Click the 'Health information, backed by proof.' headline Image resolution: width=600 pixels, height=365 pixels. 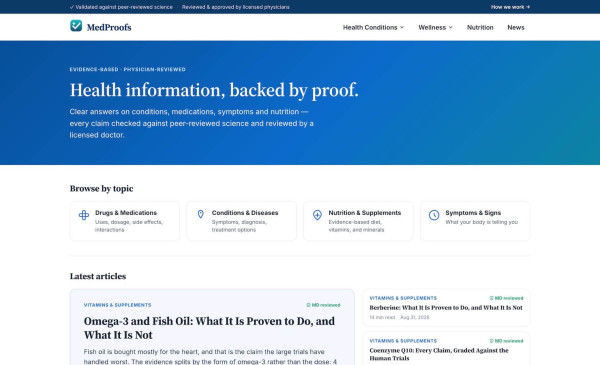coord(214,90)
